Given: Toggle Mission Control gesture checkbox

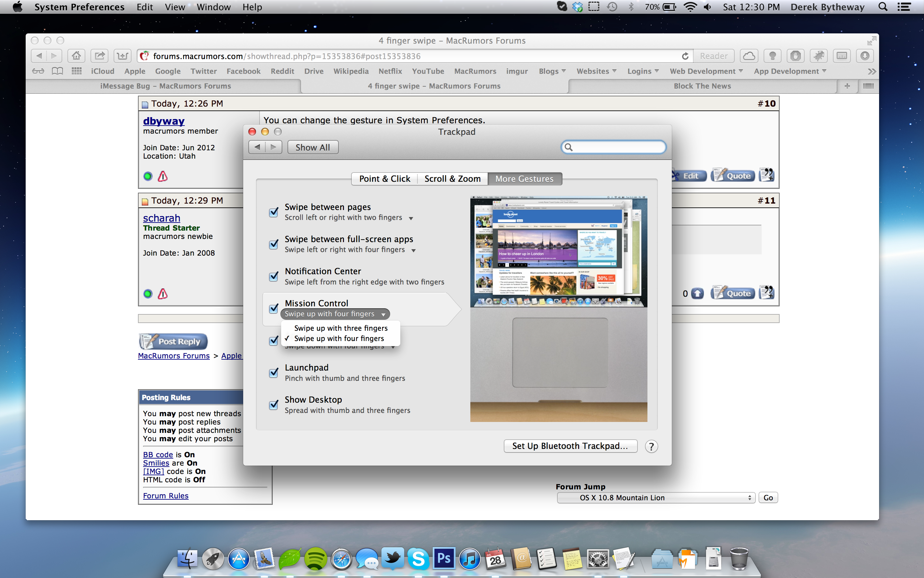Looking at the screenshot, I should 274,308.
